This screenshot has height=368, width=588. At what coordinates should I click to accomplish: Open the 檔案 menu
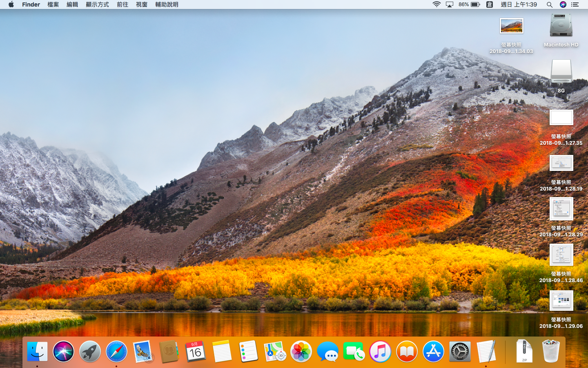point(53,4)
